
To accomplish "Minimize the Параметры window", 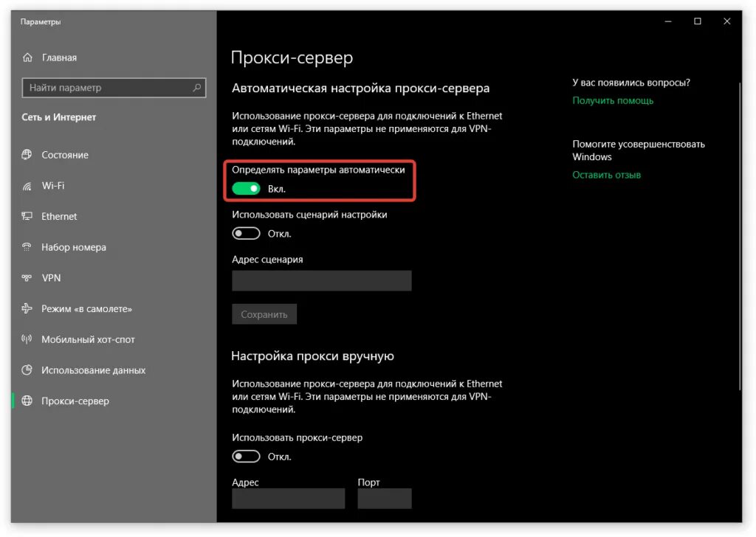I will point(668,21).
